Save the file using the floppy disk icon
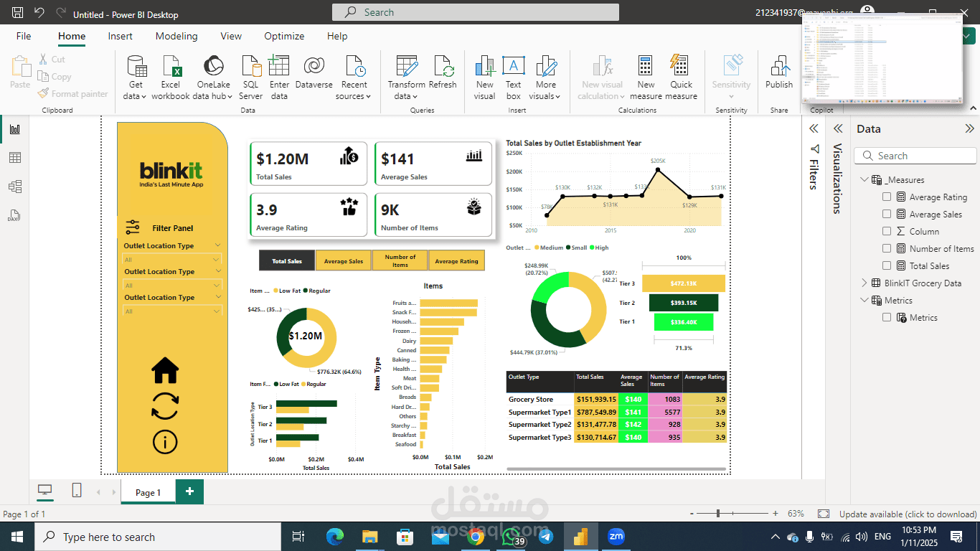Viewport: 980px width, 551px height. pyautogui.click(x=17, y=13)
